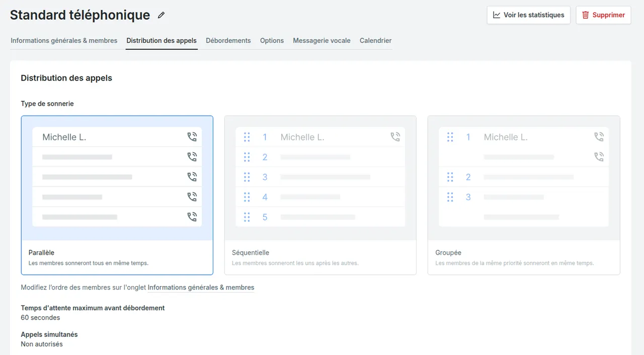The width and height of the screenshot is (644, 355).
Task: Click drag handle of row 4 in Séquentielle
Action: coord(247,197)
